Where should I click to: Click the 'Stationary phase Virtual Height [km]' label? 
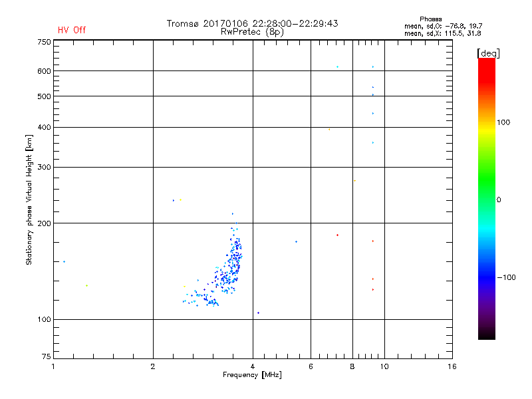coord(29,199)
